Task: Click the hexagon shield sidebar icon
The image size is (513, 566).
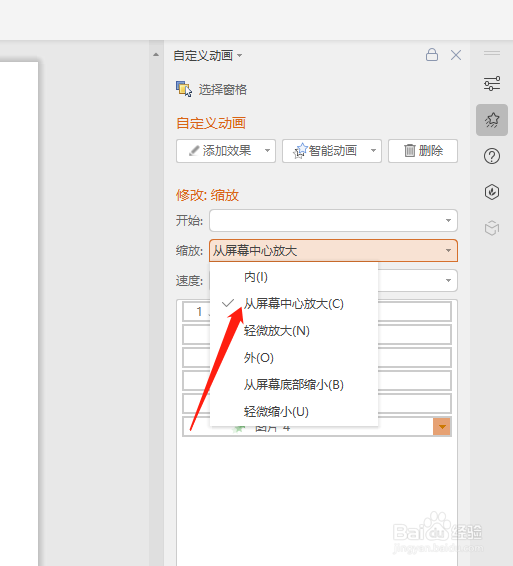Action: [x=492, y=192]
